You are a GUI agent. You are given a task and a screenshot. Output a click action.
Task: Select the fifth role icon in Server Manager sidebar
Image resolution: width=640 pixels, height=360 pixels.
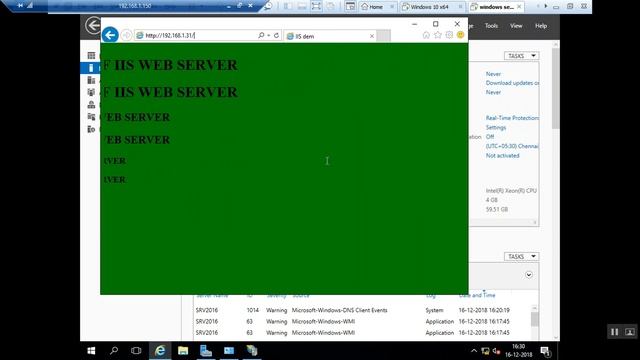pos(91,104)
